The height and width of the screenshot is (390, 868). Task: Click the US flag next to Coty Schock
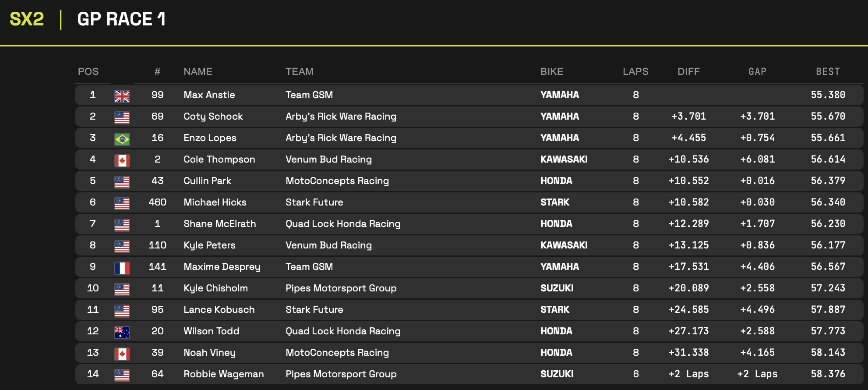point(122,117)
